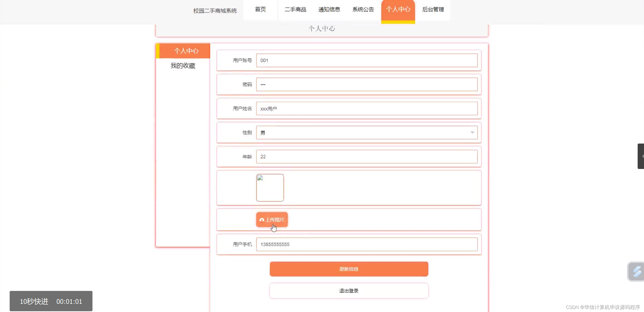Open 我的收藏 in the sidebar

click(183, 66)
